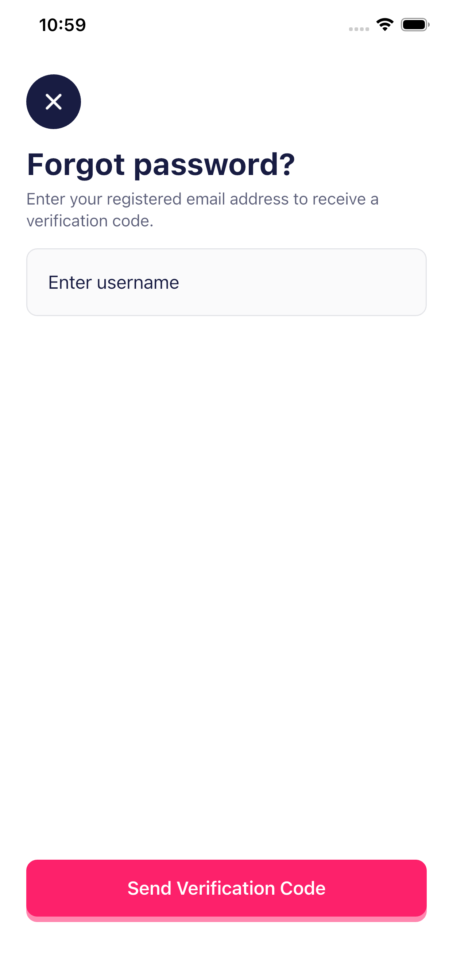Click the battery indicator icon
The width and height of the screenshot is (453, 980).
coord(415,25)
